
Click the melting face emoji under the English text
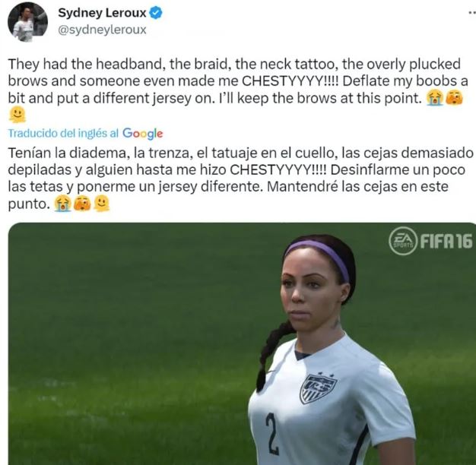pyautogui.click(x=17, y=115)
